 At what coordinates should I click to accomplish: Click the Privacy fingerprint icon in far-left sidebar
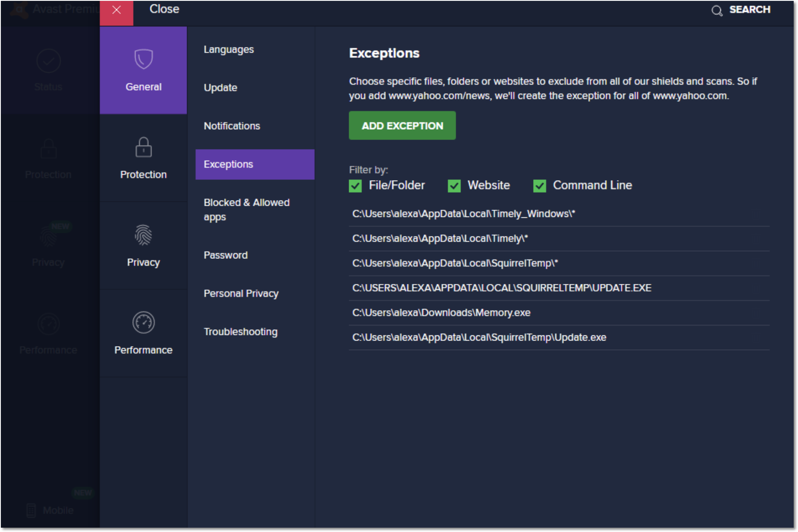pos(48,236)
